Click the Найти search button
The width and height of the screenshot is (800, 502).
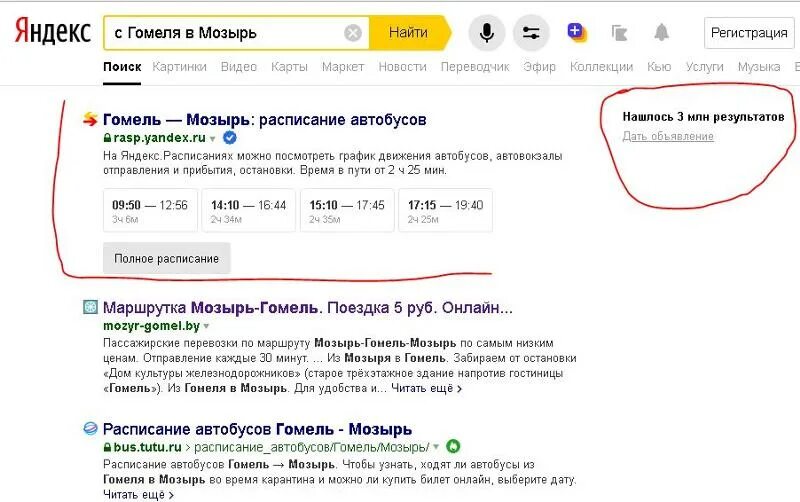coord(409,33)
